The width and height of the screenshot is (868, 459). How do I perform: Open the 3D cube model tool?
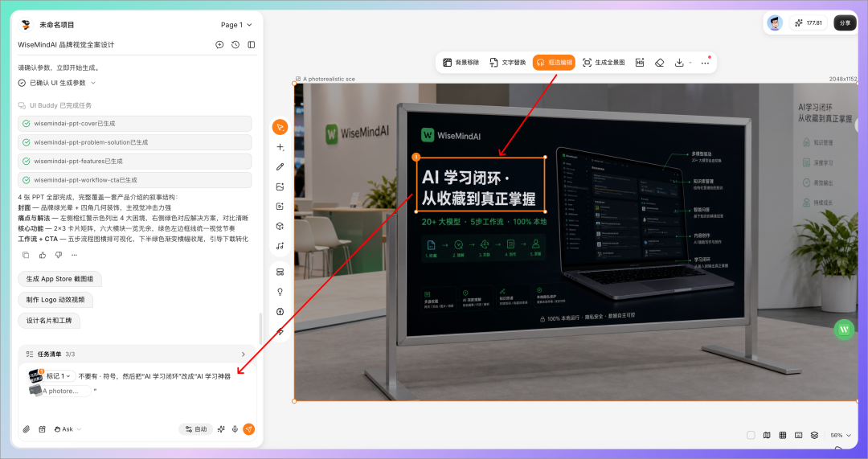[280, 226]
